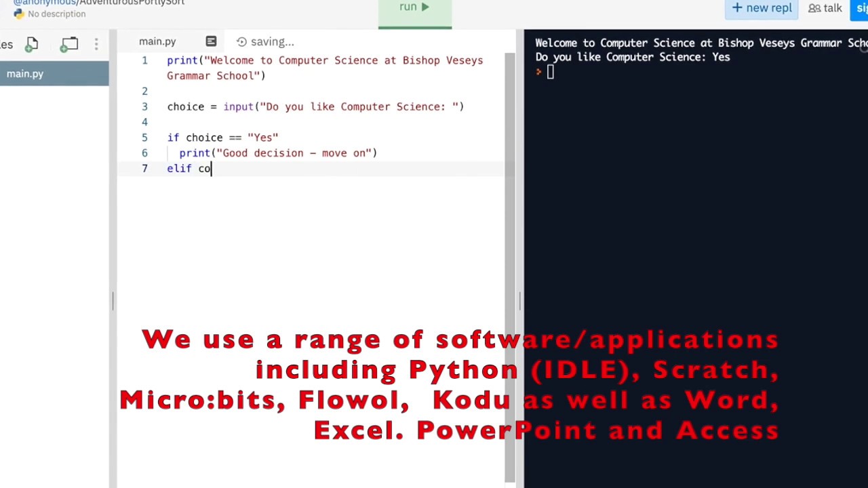Image resolution: width=868 pixels, height=488 pixels.
Task: Switch to the main.py editor tab
Action: click(x=157, y=42)
